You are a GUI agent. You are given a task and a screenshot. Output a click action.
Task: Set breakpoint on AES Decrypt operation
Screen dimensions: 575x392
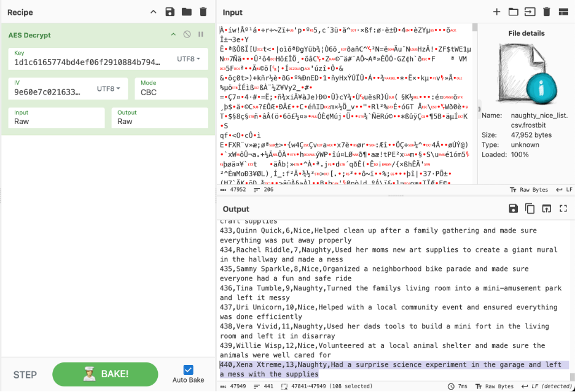(201, 35)
